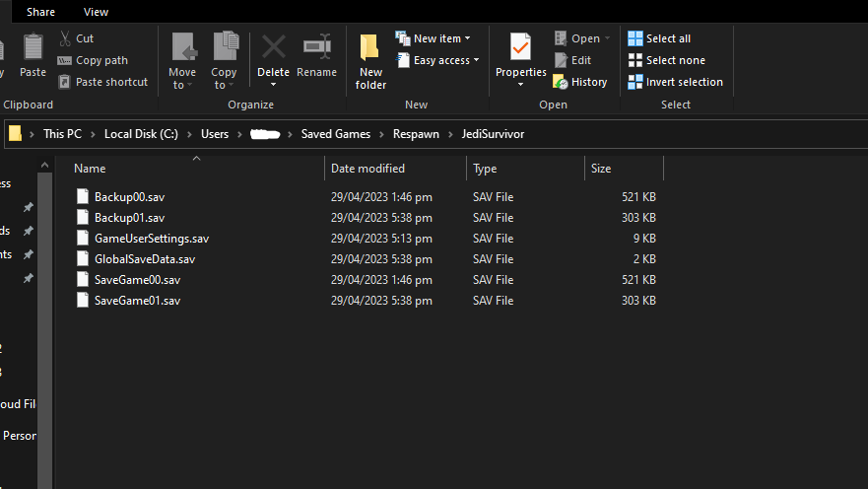Click the Delete X icon

pos(274,47)
